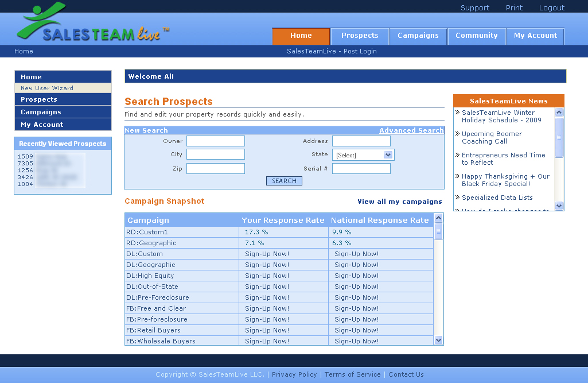The height and width of the screenshot is (383, 588).
Task: View all my campaigns link
Action: tap(399, 202)
